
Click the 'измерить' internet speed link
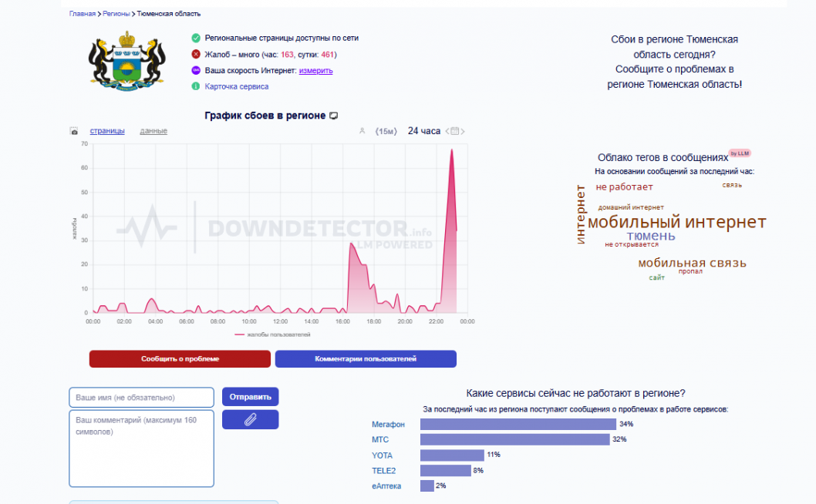point(315,71)
